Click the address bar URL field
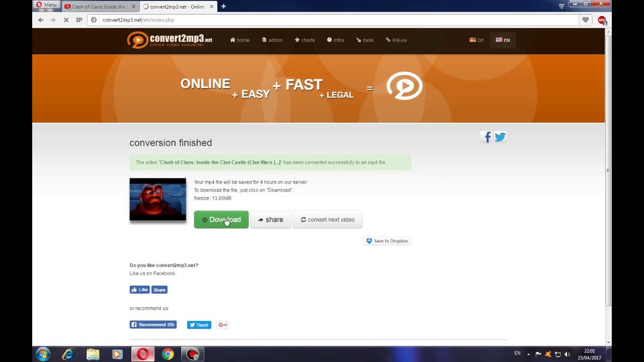The width and height of the screenshot is (644, 362). [x=333, y=20]
